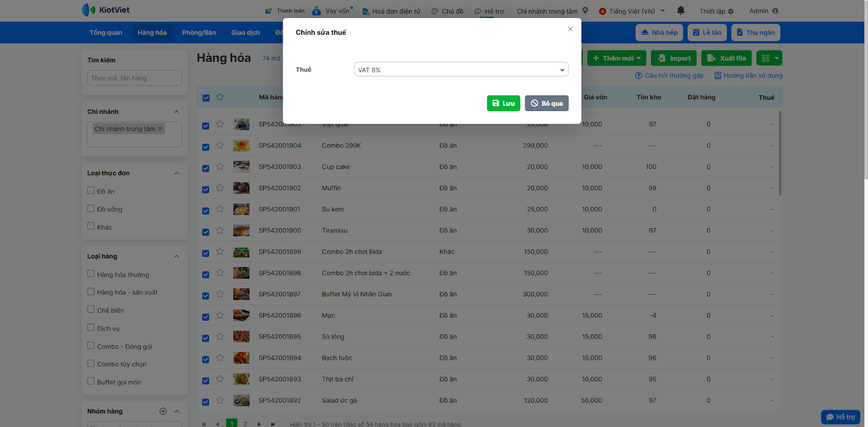Screen dimensions: 868x427
Task: Click the location pin icon beside branch name
Action: click(585, 10)
